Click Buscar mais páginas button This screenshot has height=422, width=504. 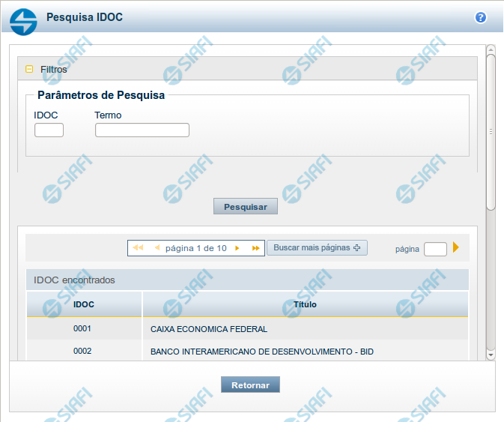pos(317,248)
